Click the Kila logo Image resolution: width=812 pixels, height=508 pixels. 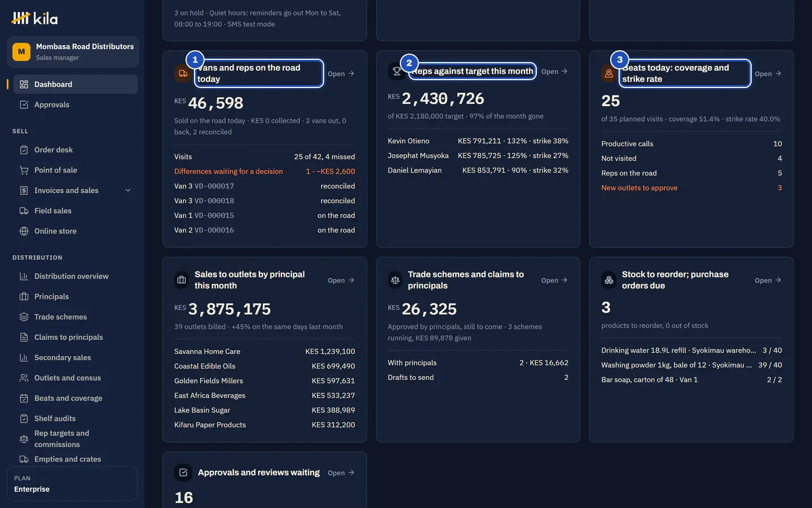(34, 18)
